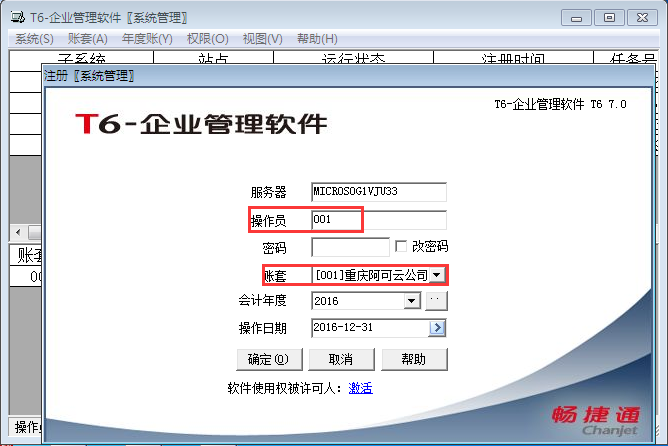Click the 取消 button
The image size is (668, 446).
point(343,359)
